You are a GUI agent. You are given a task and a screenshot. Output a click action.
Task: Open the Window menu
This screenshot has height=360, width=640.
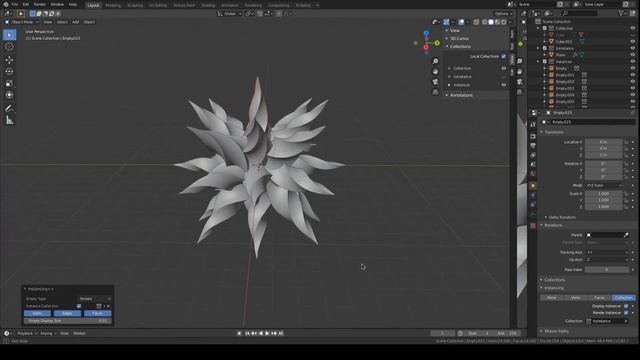57,4
